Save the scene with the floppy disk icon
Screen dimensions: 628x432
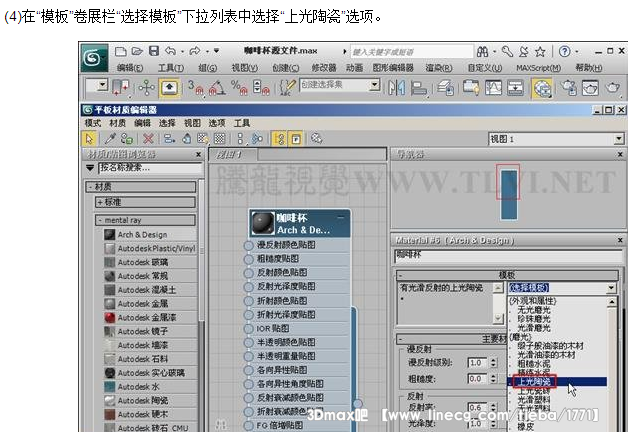[x=154, y=51]
